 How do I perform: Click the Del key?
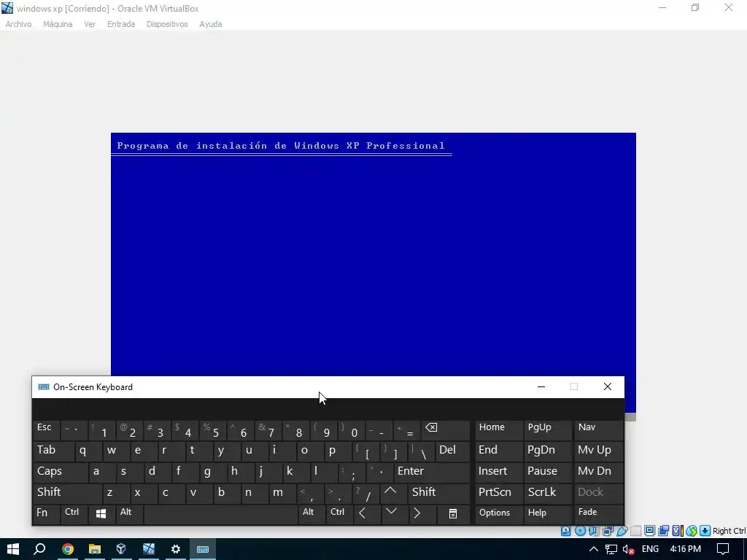click(x=453, y=451)
